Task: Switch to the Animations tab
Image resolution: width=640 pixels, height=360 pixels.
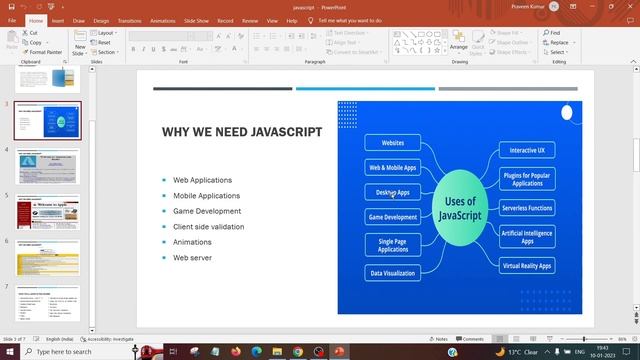Action: point(162,20)
